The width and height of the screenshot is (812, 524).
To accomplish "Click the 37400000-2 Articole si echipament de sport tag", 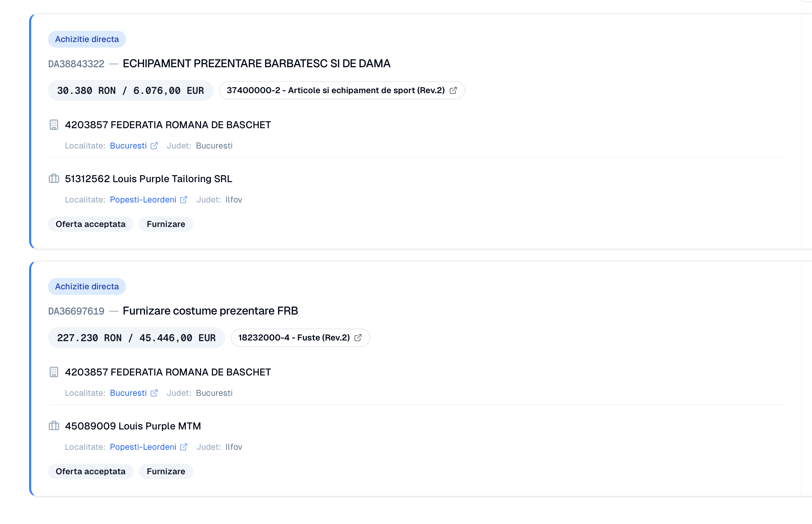I will [335, 90].
